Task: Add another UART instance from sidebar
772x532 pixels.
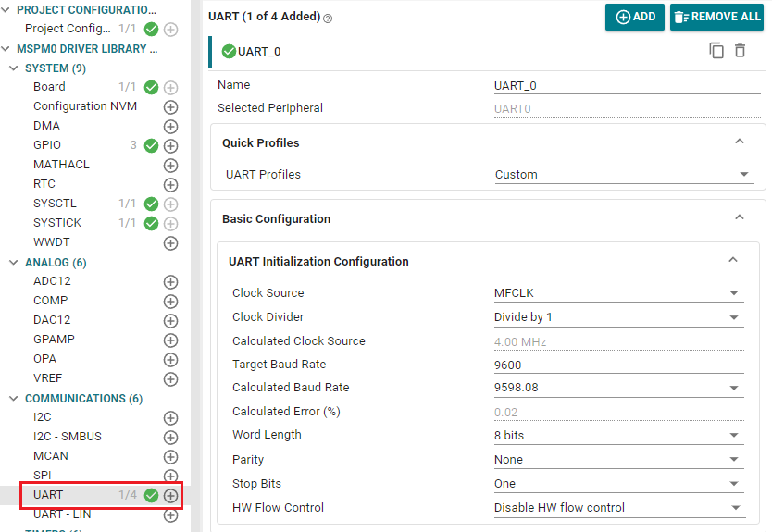Action: [x=170, y=495]
